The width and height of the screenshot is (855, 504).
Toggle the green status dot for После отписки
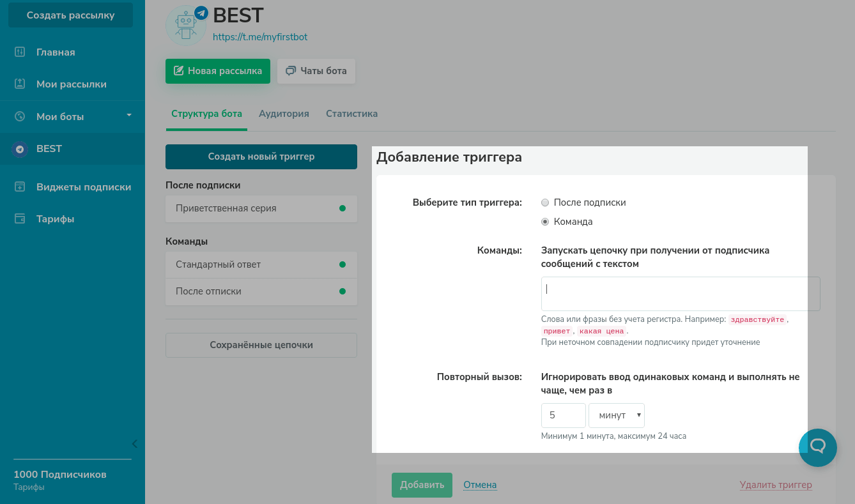click(343, 291)
